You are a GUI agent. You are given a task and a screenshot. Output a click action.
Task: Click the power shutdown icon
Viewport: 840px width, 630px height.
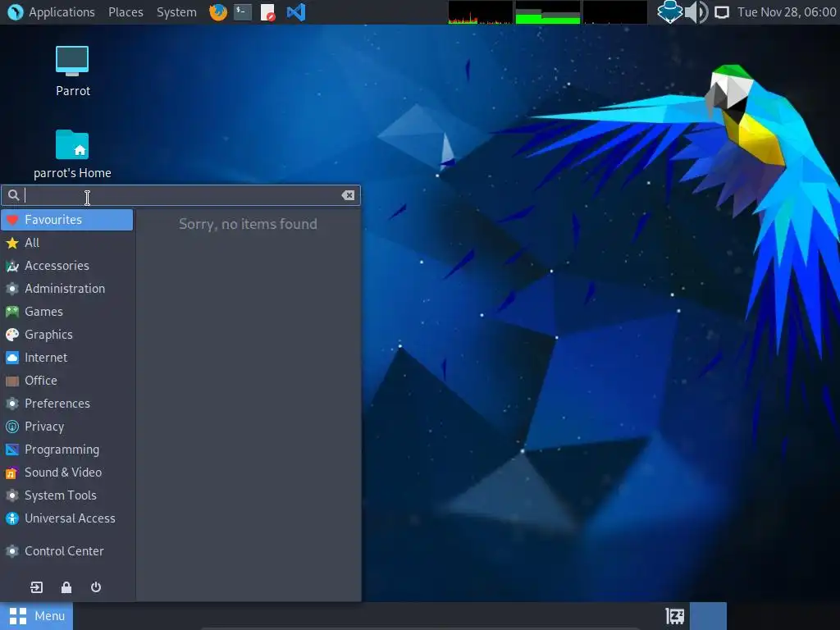(x=96, y=587)
